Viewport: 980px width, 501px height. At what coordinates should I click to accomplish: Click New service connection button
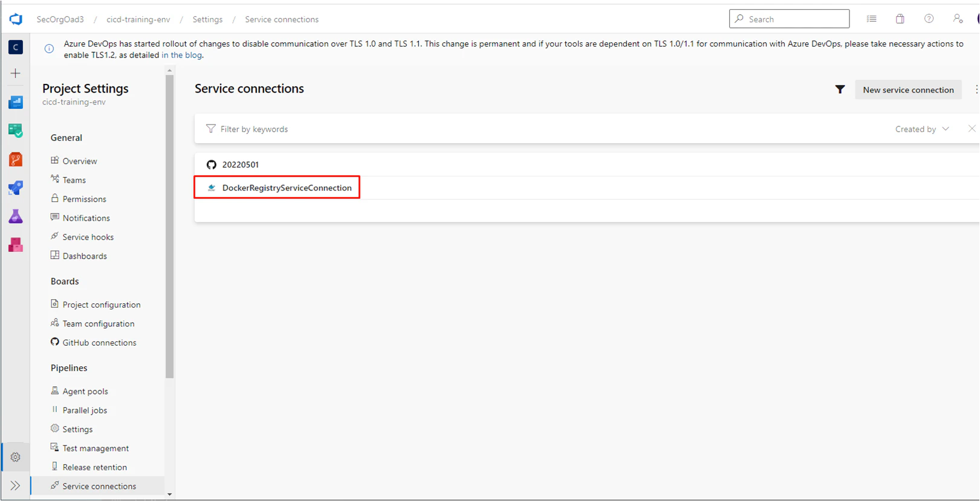point(908,89)
